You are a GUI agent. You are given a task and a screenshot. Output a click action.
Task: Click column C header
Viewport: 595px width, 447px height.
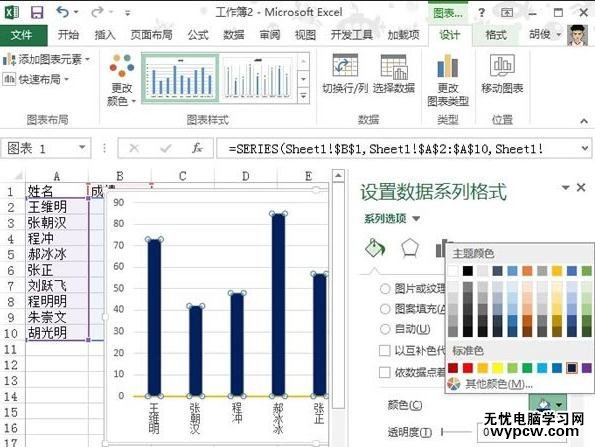(x=183, y=176)
